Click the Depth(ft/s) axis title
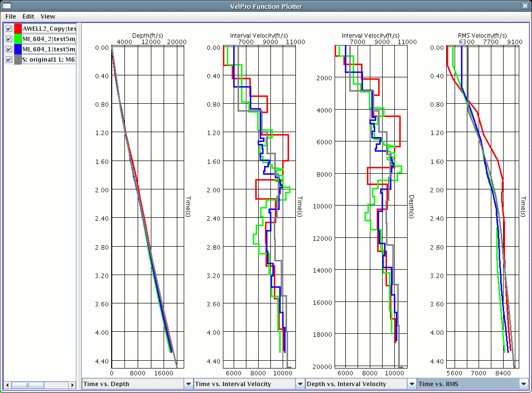Image resolution: width=532 pixels, height=393 pixels. tap(147, 35)
